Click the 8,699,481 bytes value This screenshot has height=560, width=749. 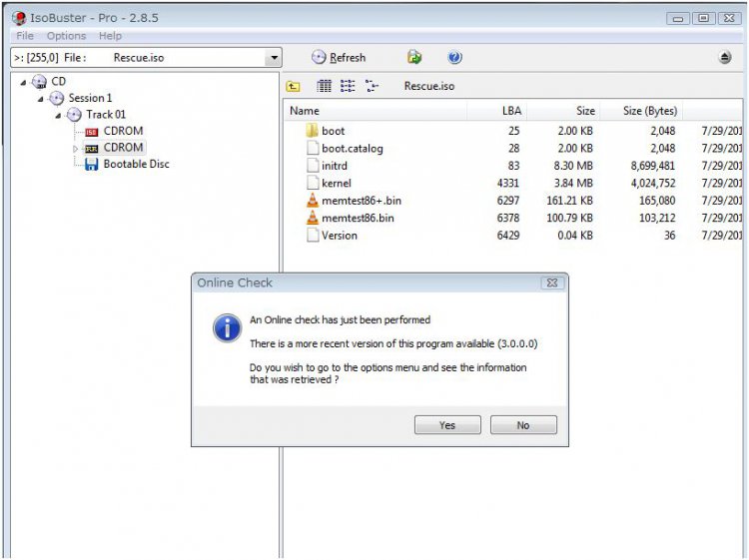pyautogui.click(x=653, y=166)
